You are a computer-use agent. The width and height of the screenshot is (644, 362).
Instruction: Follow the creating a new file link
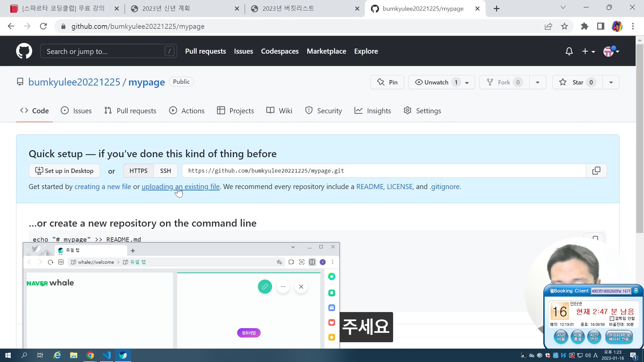pos(103,187)
